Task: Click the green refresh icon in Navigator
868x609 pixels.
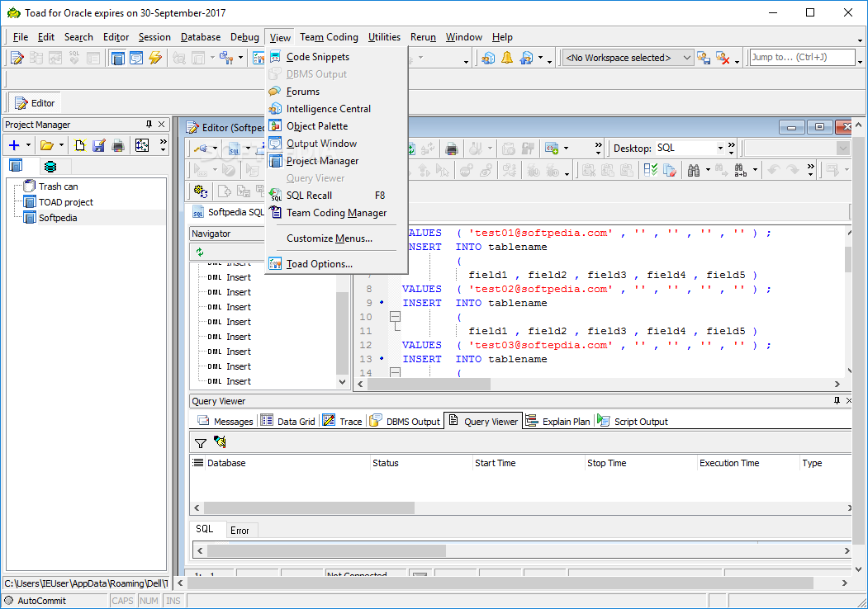Action: (200, 253)
